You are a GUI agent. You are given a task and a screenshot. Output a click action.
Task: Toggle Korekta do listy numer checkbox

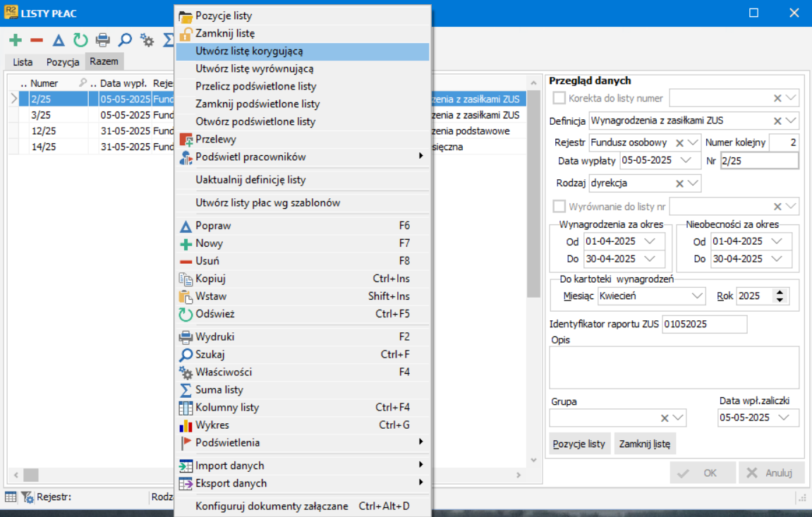pyautogui.click(x=559, y=98)
